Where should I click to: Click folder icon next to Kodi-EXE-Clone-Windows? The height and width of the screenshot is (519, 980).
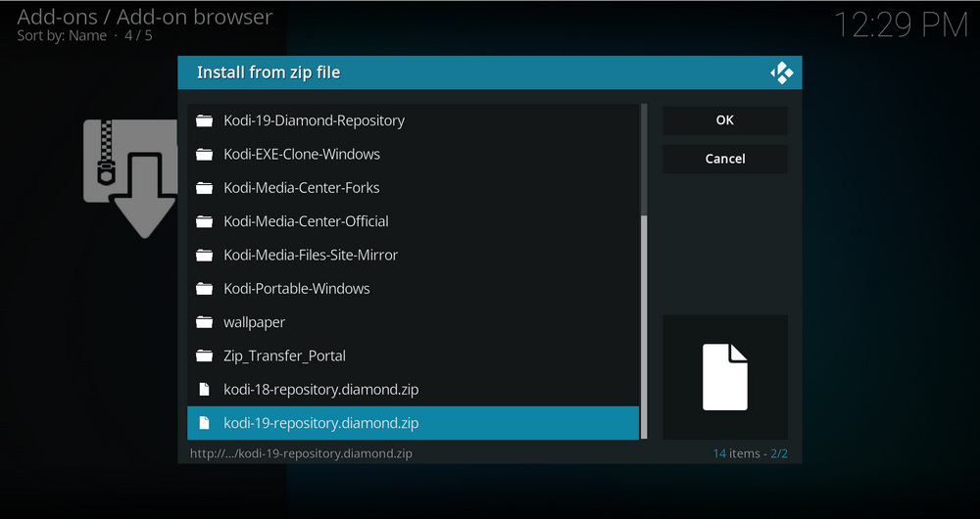(204, 155)
